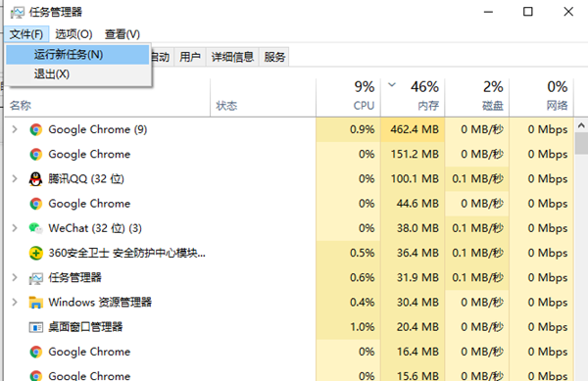Open the 查看(V) menu
The height and width of the screenshot is (381, 588).
122,34
